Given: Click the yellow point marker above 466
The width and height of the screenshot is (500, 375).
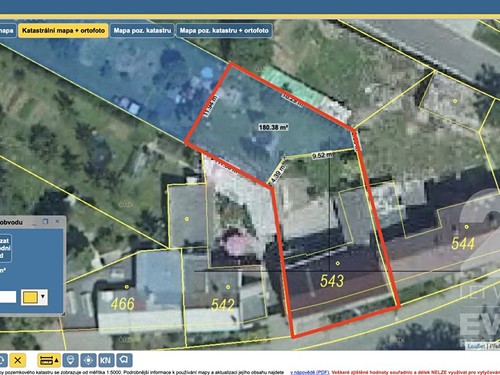Looking at the screenshot, I should [x=127, y=287].
